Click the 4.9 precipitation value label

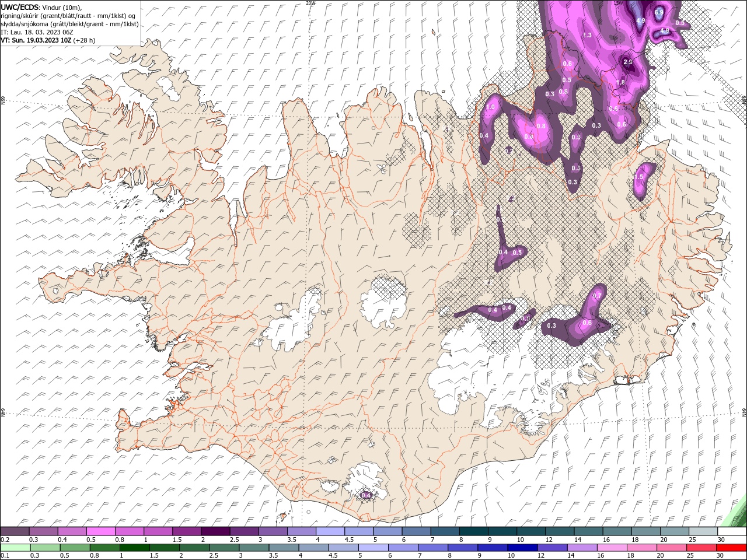pyautogui.click(x=640, y=20)
